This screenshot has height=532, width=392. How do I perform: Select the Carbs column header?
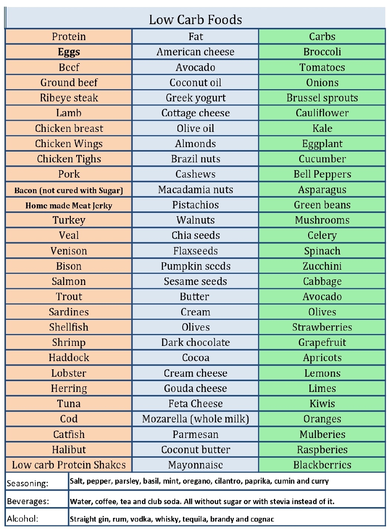click(x=322, y=36)
